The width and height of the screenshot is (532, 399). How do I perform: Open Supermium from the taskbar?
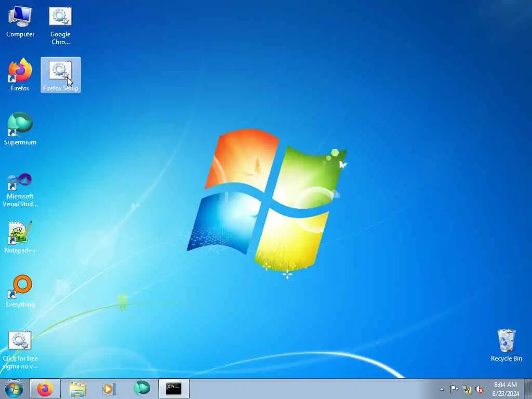pos(141,389)
